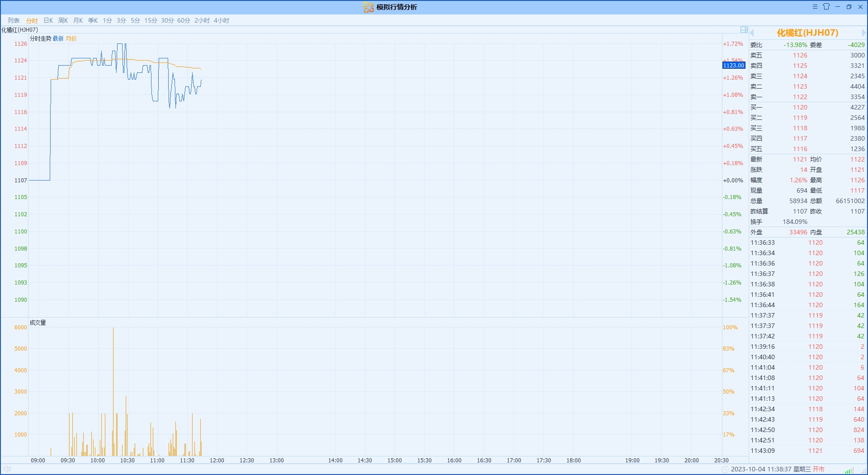The image size is (868, 475).
Task: Minimize the window
Action: coord(838,7)
